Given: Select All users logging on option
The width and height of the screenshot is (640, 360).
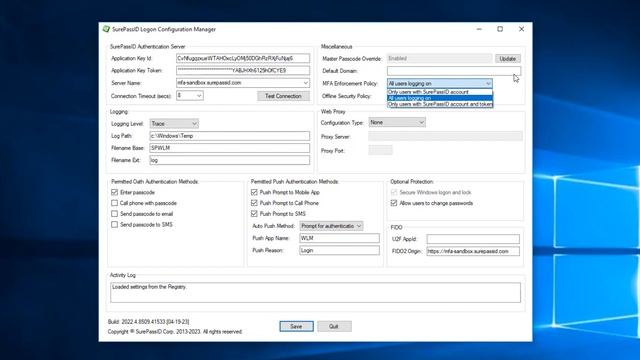Looking at the screenshot, I should [x=440, y=98].
